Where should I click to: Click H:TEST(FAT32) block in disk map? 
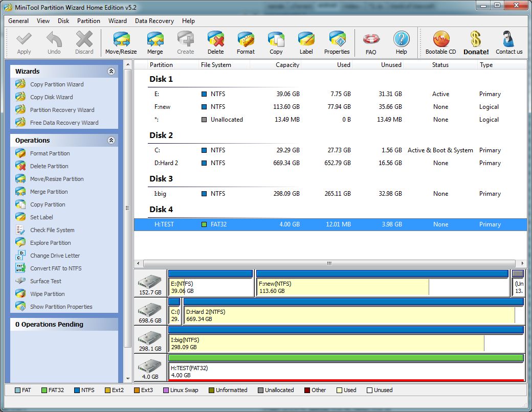[346, 368]
